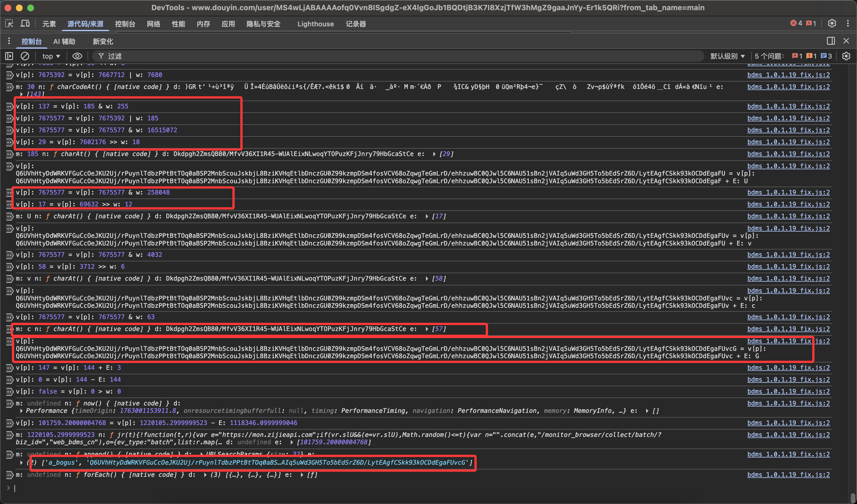Open DevTools settings gear in top bar
The width and height of the screenshot is (857, 504).
(x=832, y=23)
